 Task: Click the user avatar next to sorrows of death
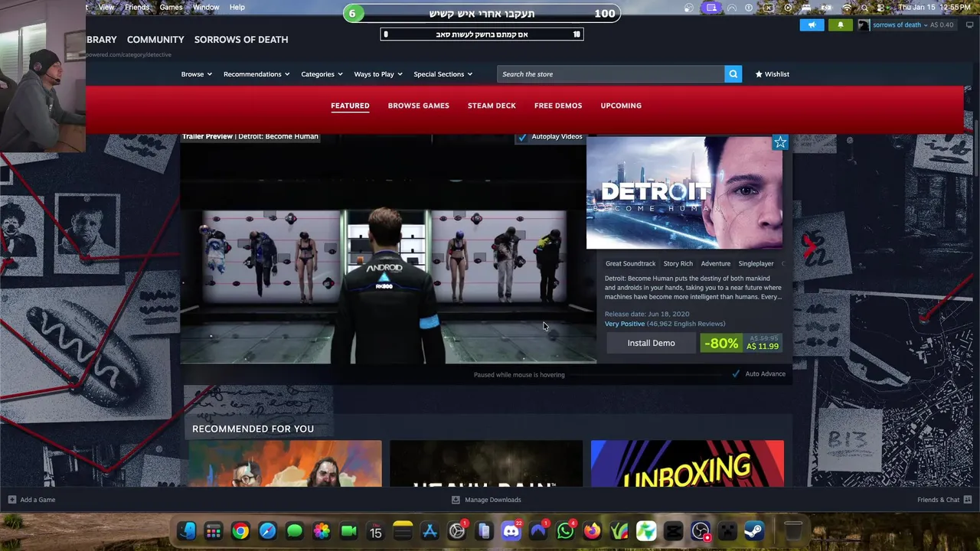(864, 24)
